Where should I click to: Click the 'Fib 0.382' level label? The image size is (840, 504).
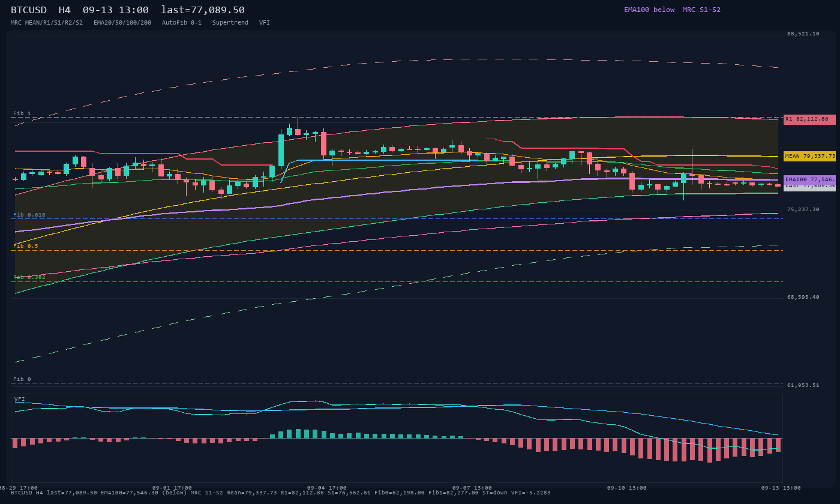tap(29, 277)
